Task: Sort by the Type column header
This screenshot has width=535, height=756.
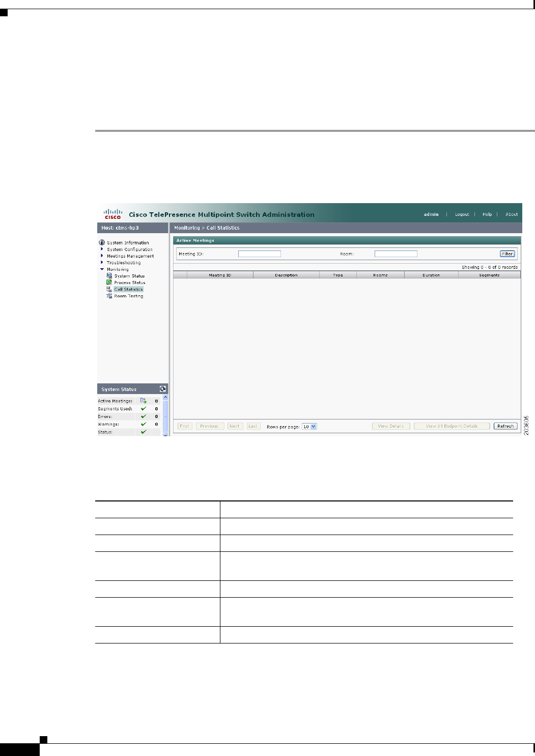Action: point(338,275)
